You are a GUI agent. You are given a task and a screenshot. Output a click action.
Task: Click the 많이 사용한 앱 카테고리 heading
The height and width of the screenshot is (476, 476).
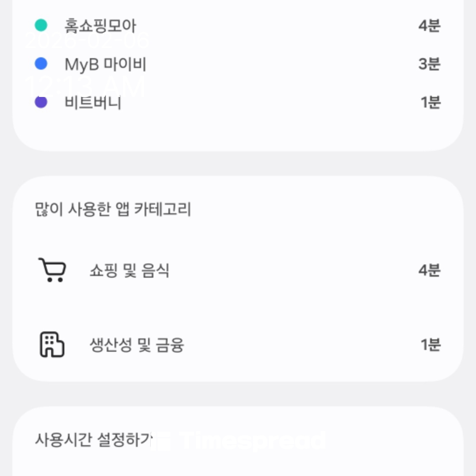[113, 209]
